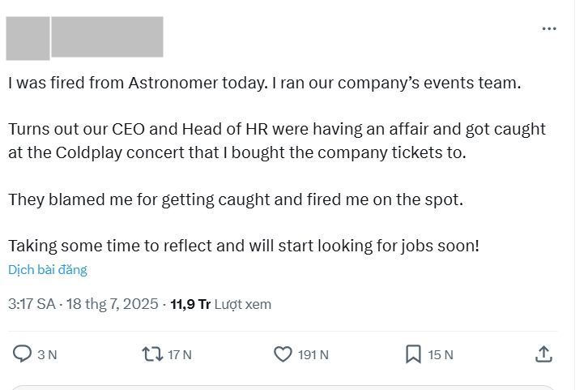Click the "I was fired from Astronomer" sentence

pyautogui.click(x=265, y=83)
